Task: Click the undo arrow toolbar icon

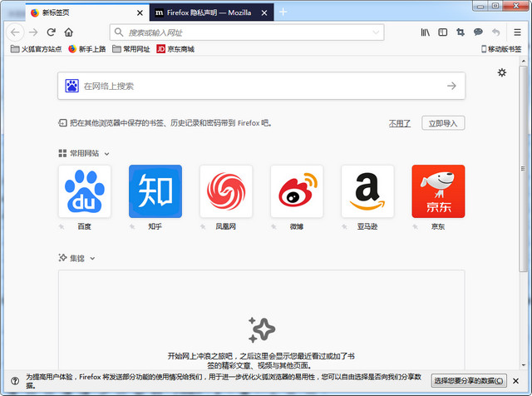Action: pyautogui.click(x=496, y=32)
